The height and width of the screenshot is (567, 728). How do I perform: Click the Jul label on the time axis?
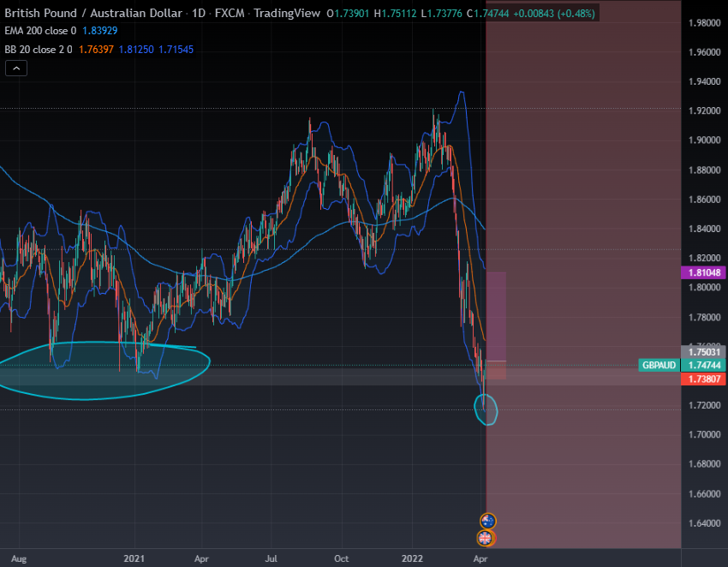click(x=272, y=558)
